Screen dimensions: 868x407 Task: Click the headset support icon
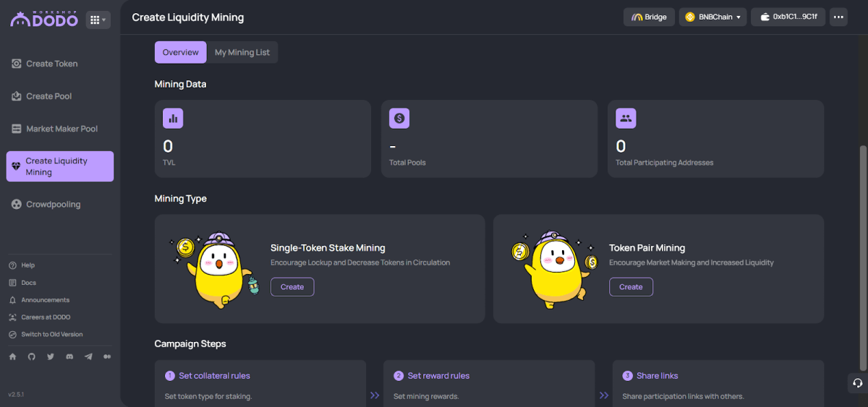tap(857, 383)
